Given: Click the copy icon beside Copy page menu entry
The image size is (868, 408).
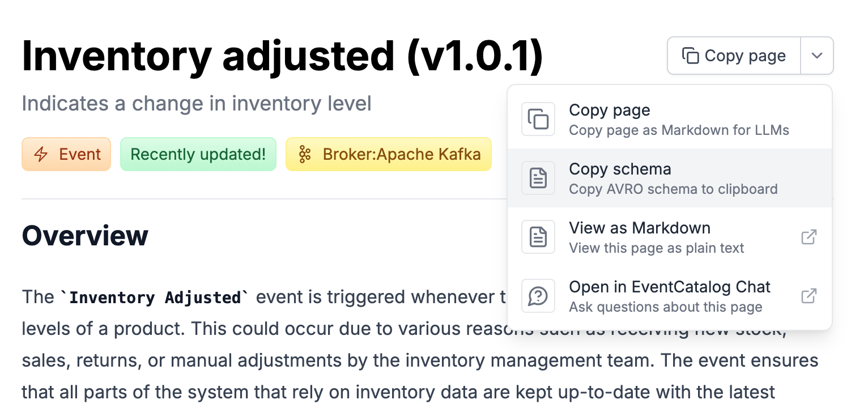Looking at the screenshot, I should [538, 119].
